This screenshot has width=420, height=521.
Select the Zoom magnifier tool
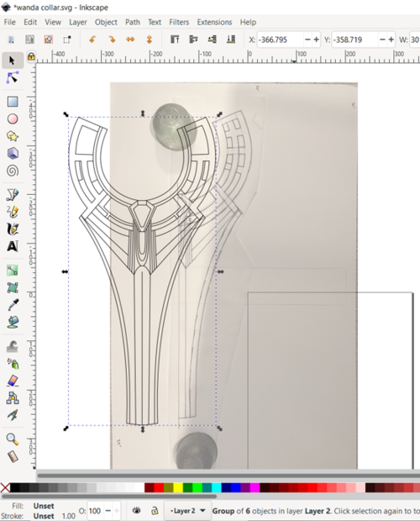[x=13, y=439]
